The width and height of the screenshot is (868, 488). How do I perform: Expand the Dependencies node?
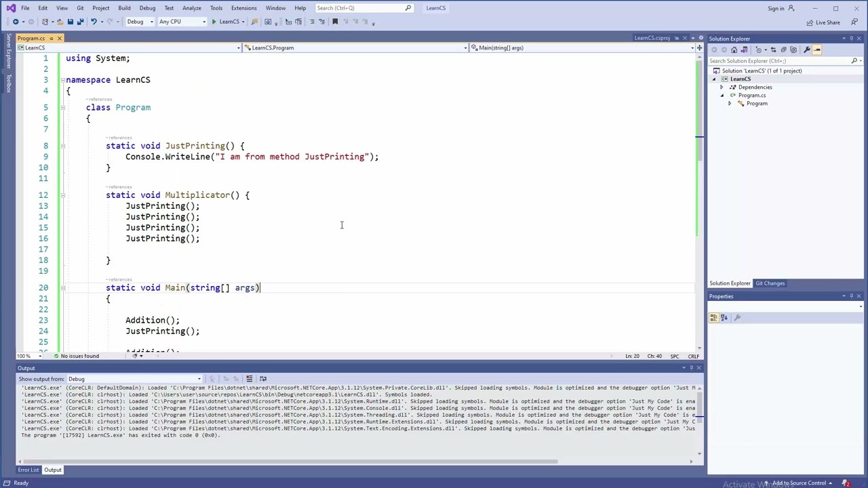point(722,87)
